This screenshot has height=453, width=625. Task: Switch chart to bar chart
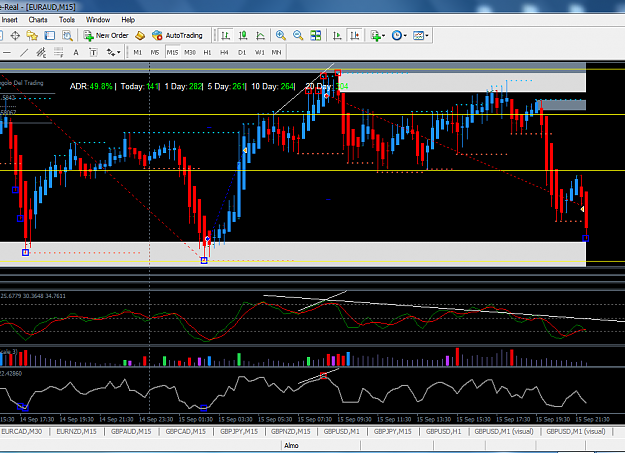226,35
